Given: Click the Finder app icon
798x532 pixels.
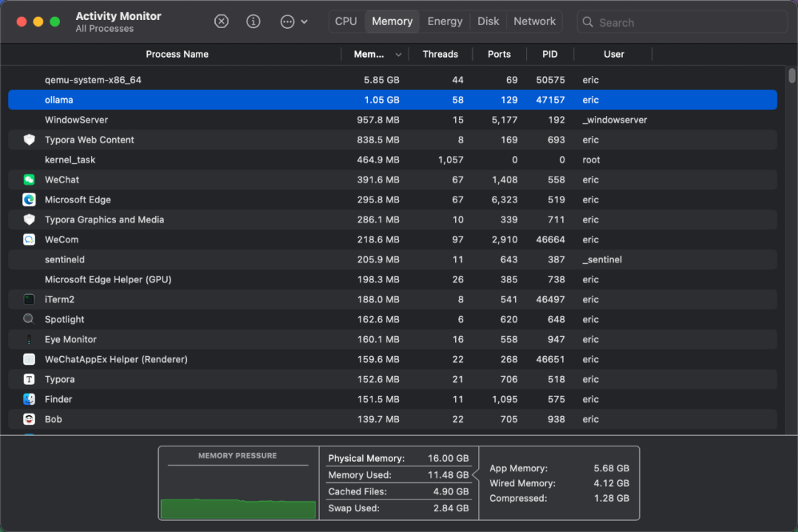Looking at the screenshot, I should tap(29, 399).
